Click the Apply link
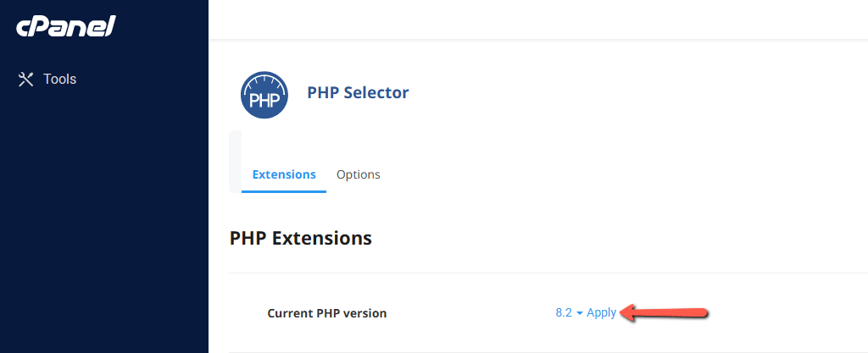 point(601,312)
